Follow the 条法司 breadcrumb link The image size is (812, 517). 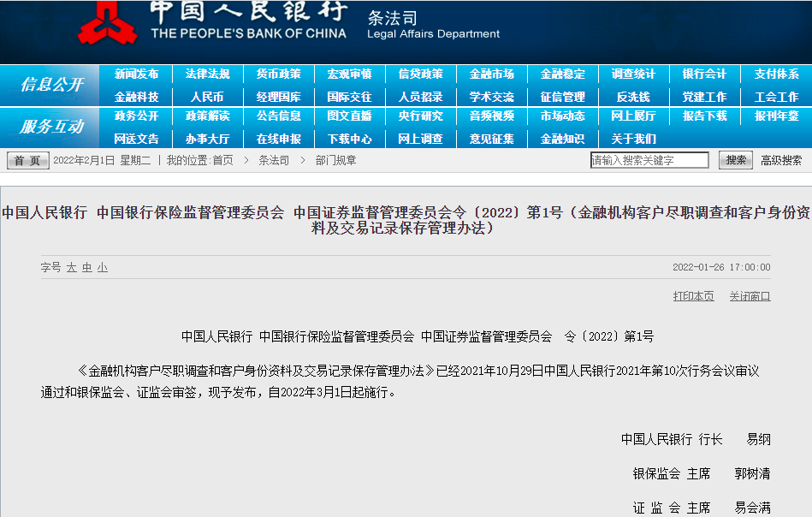pyautogui.click(x=274, y=161)
